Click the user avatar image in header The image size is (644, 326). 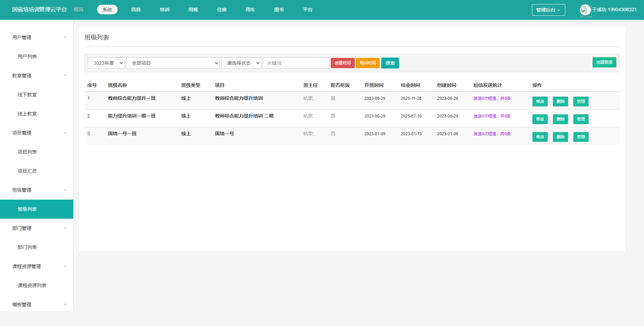point(585,10)
